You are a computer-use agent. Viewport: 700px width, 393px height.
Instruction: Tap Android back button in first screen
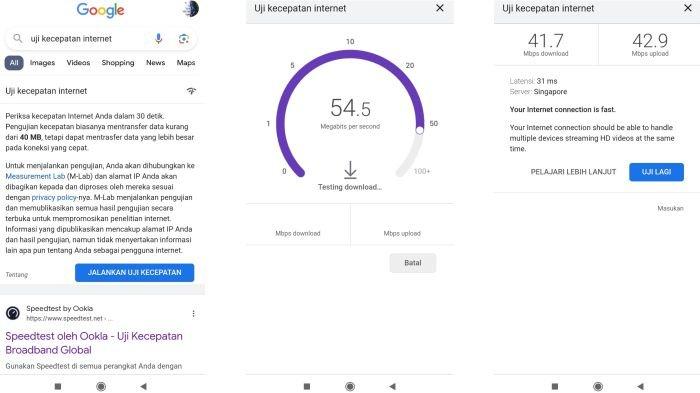pos(143,386)
